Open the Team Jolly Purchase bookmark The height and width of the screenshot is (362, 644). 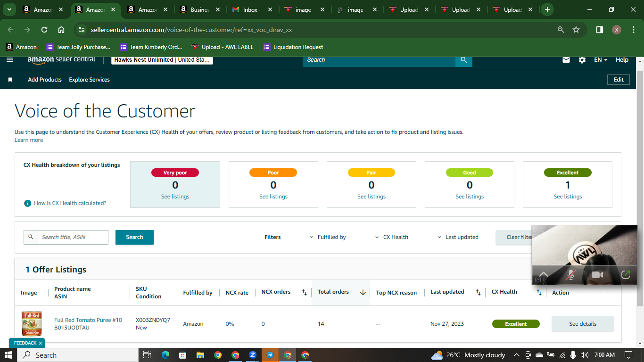(78, 47)
